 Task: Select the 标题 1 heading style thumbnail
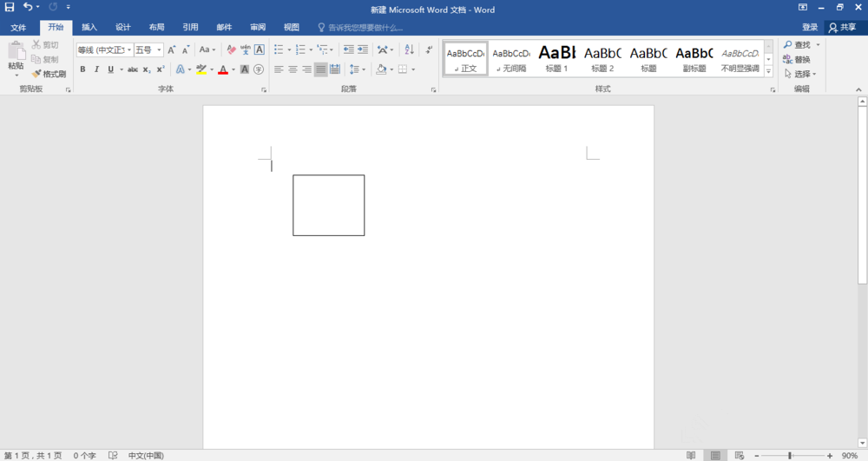(x=556, y=57)
